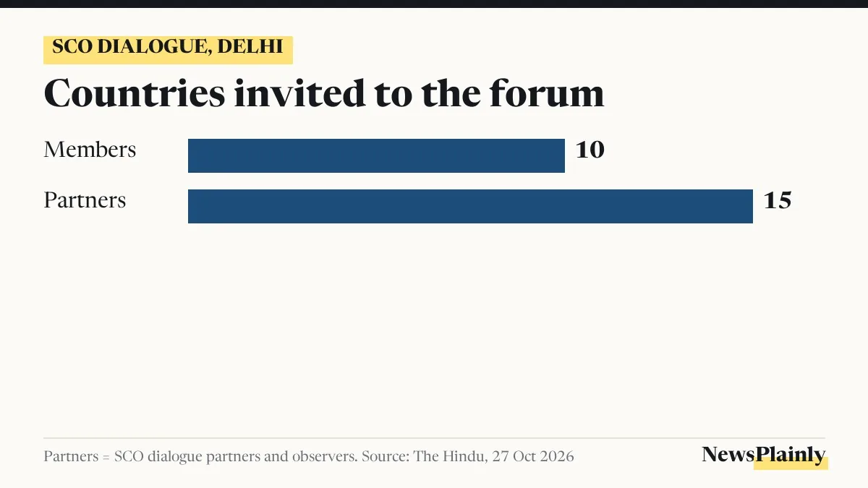Click the value 15 beside Partners bar
This screenshot has height=488, width=868.
(778, 200)
